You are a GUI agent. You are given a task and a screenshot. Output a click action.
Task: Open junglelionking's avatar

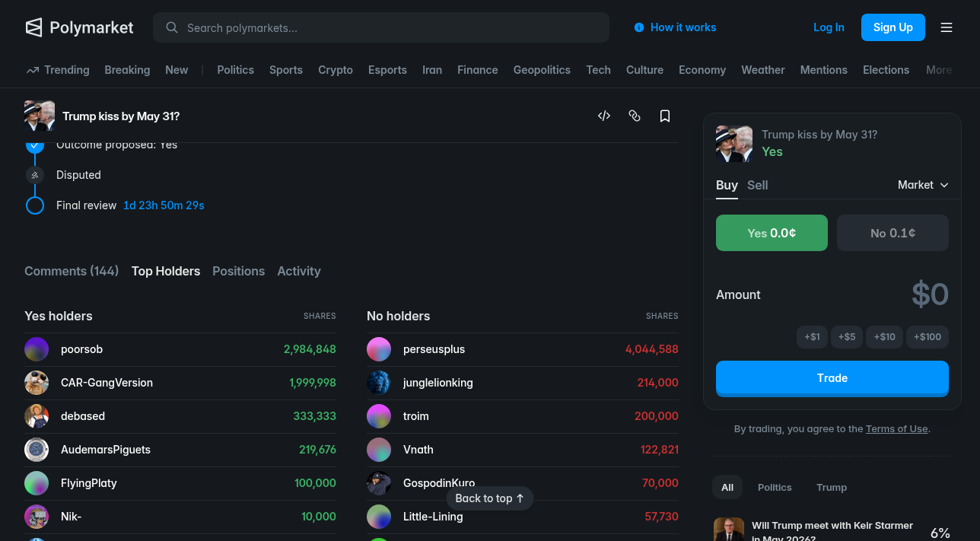379,383
